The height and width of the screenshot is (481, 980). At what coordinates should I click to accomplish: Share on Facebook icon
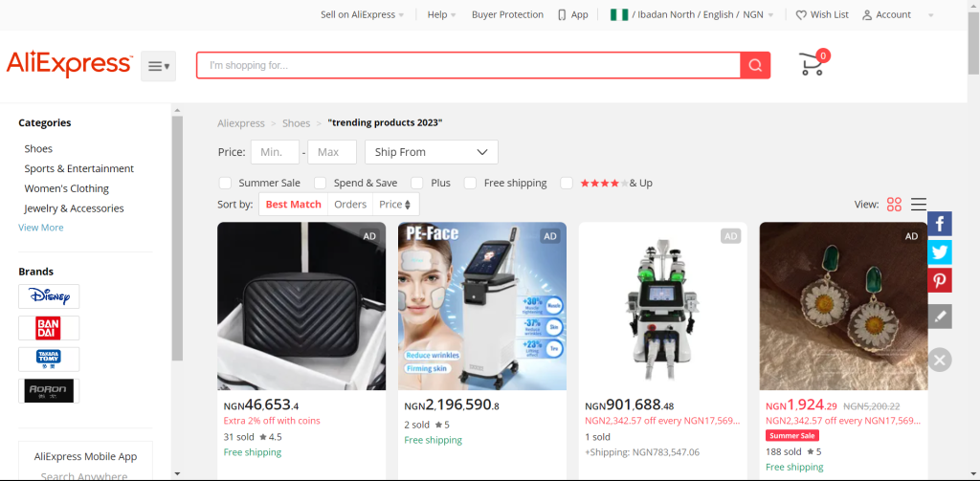tap(940, 224)
